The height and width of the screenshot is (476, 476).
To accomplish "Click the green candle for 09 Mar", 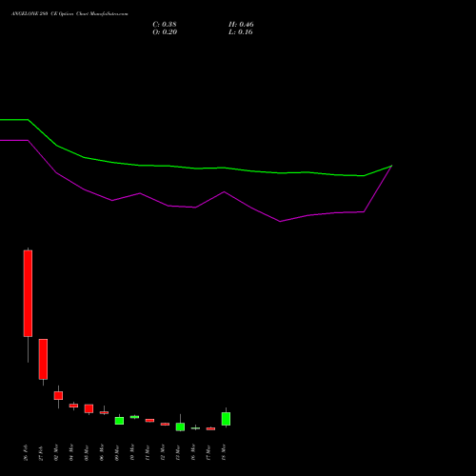I will coord(119,421).
